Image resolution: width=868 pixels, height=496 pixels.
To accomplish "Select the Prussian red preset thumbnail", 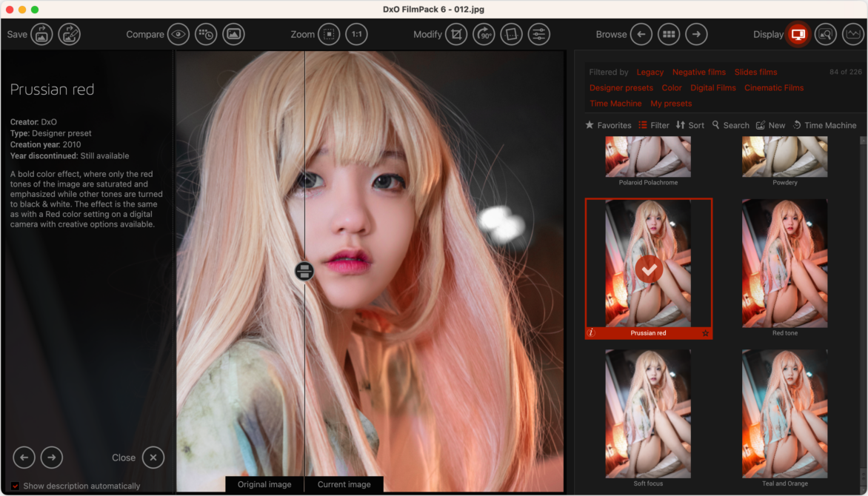I will pyautogui.click(x=648, y=264).
